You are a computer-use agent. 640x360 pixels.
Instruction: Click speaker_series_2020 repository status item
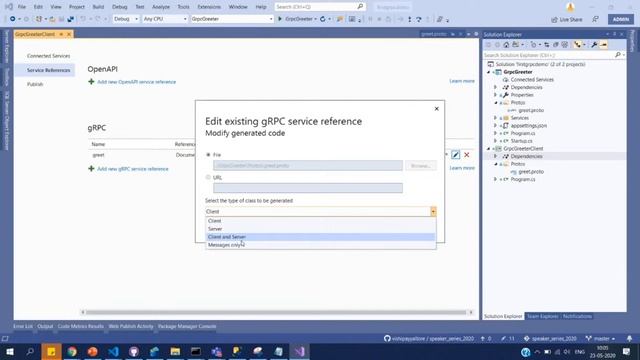coord(550,339)
